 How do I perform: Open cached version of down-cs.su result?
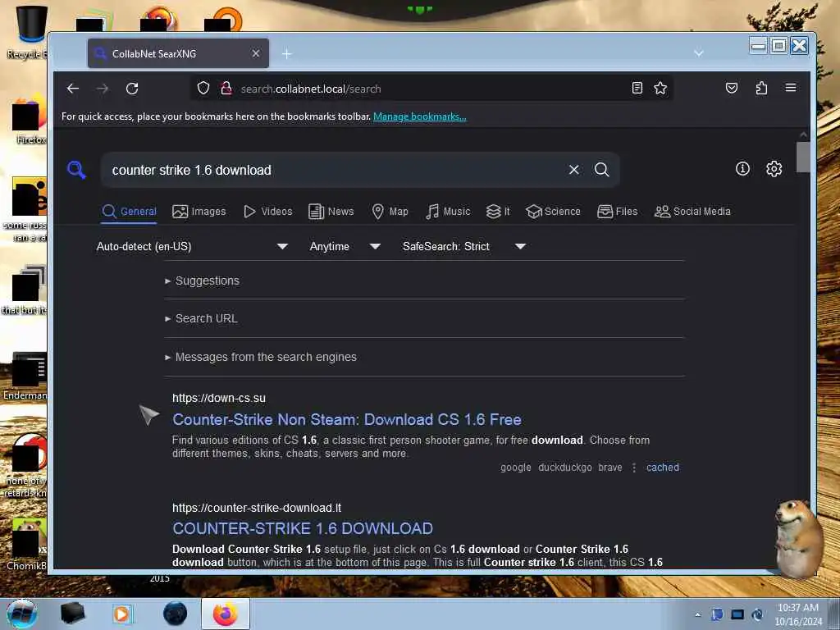click(663, 467)
